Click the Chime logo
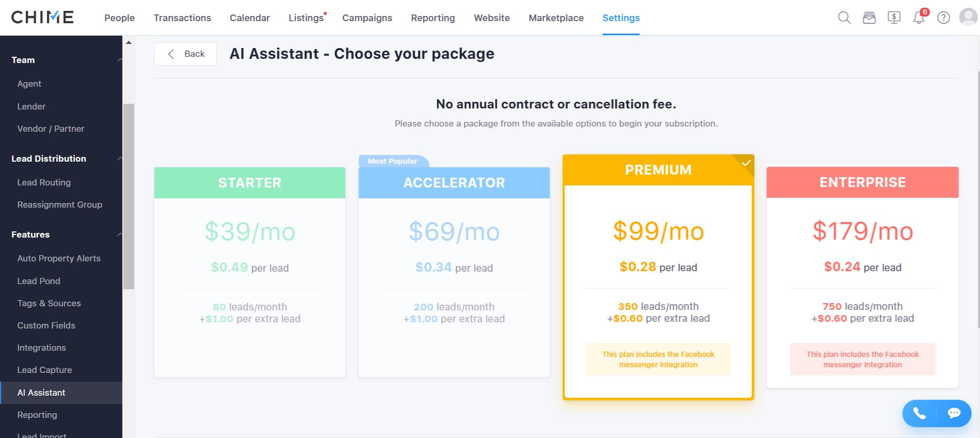This screenshot has height=438, width=980. coord(42,17)
